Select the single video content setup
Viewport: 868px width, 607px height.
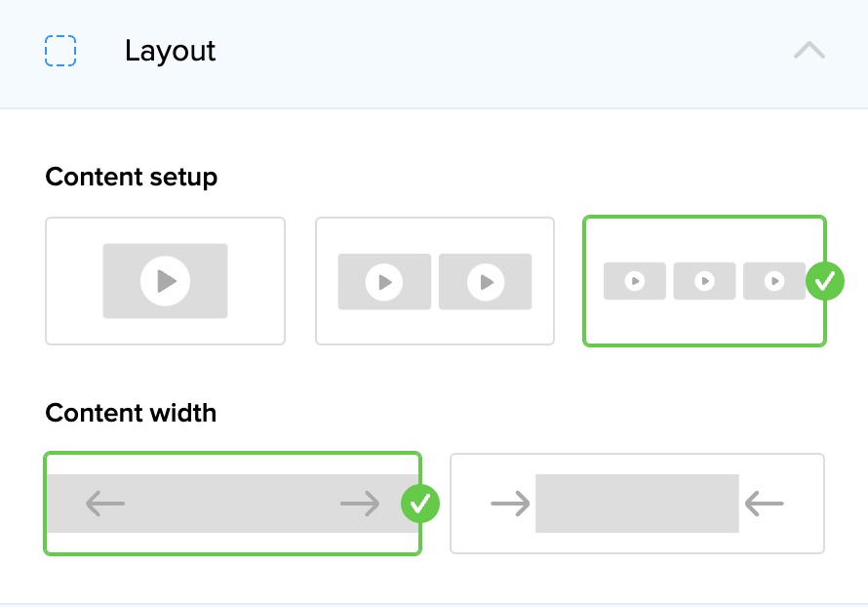point(165,281)
